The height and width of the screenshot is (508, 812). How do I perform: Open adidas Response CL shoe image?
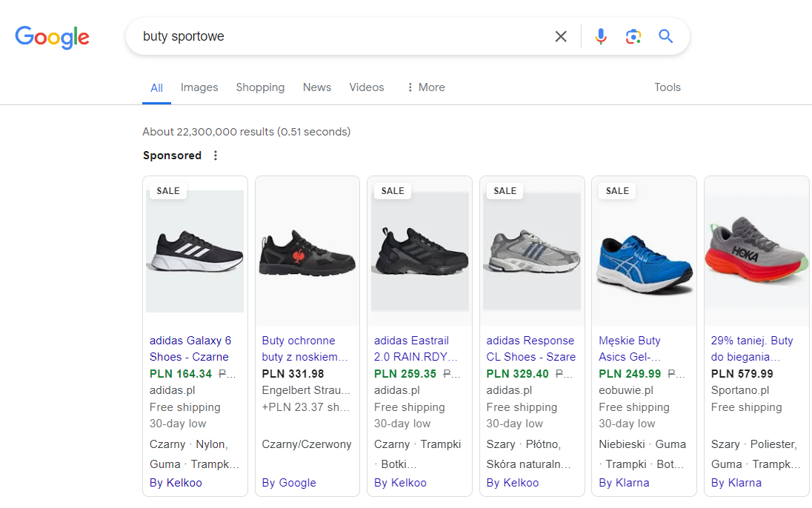click(532, 252)
